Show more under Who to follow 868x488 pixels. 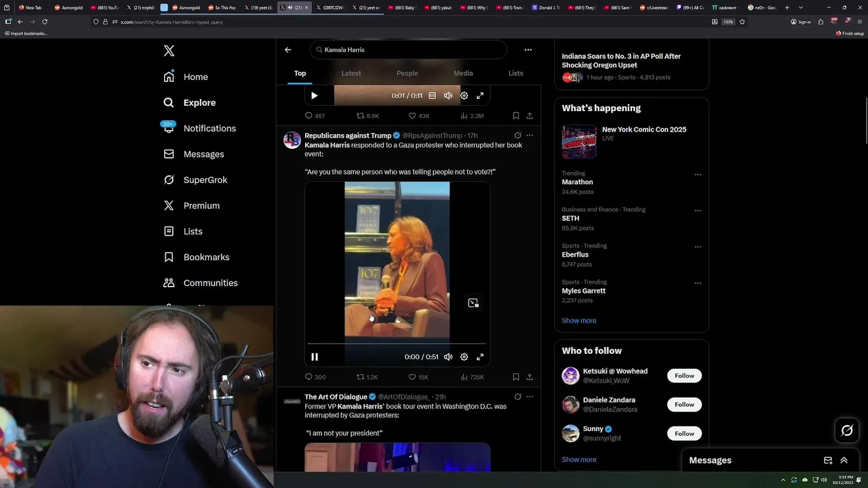(579, 460)
